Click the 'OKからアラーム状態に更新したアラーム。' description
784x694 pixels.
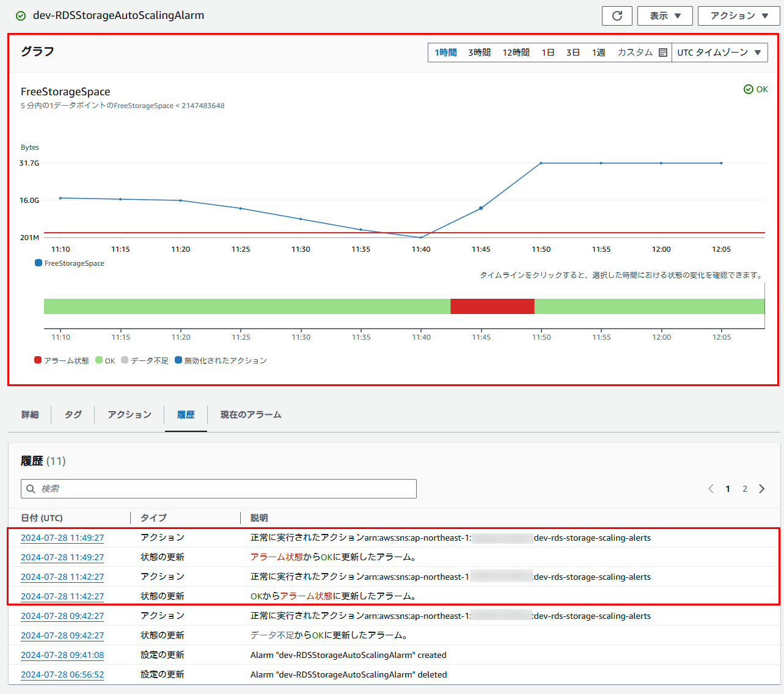point(334,597)
